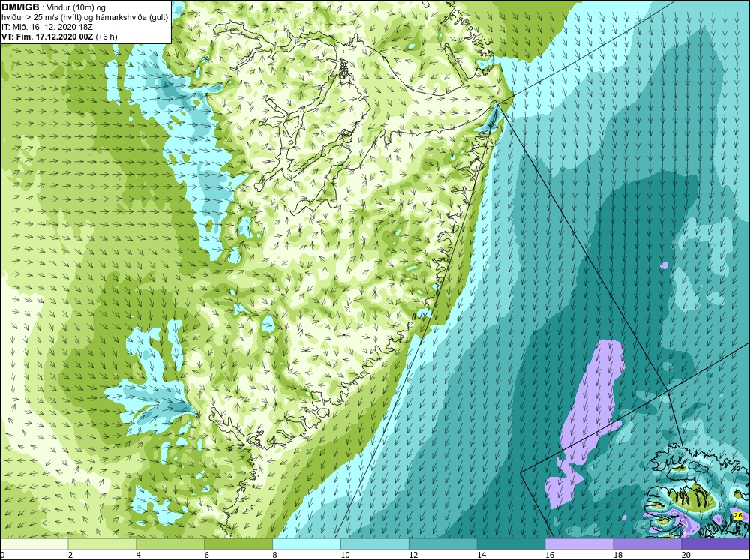Click the legend scale label "18"

pyautogui.click(x=617, y=555)
